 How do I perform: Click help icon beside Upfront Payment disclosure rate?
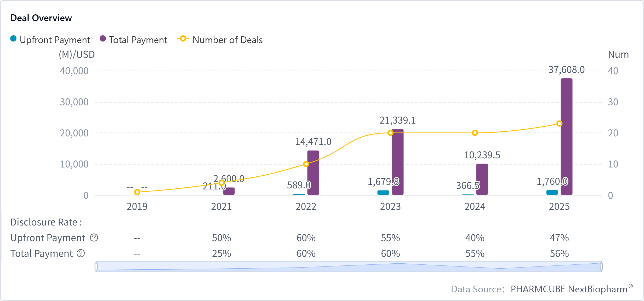[94, 238]
